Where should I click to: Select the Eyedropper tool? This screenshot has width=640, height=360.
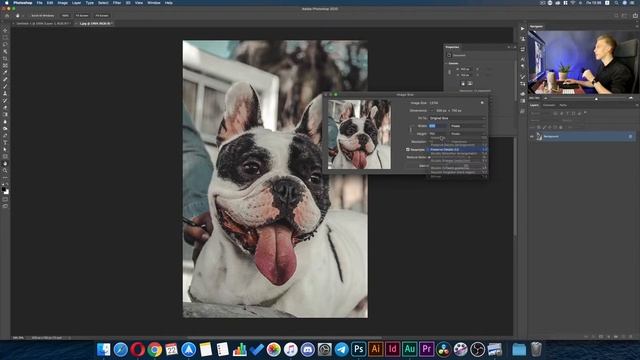(x=5, y=72)
